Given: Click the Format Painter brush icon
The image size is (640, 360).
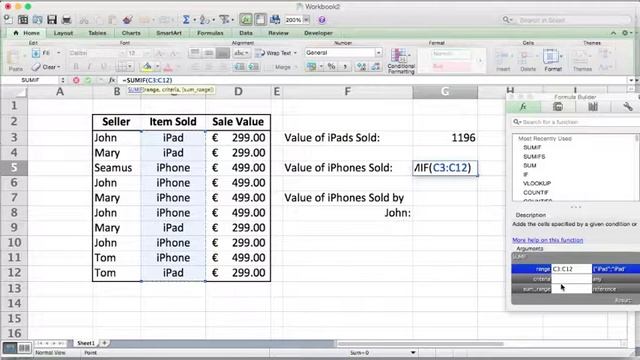Looking at the screenshot, I should 127,19.
